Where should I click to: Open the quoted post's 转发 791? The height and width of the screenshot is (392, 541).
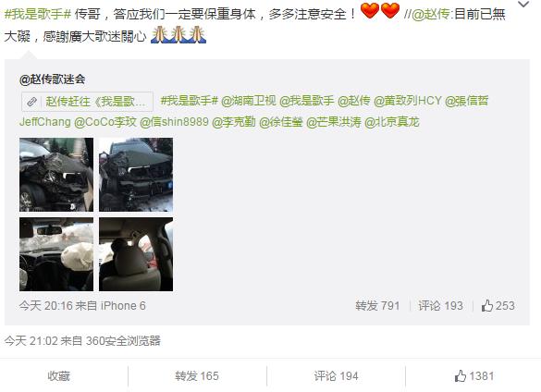(x=377, y=305)
